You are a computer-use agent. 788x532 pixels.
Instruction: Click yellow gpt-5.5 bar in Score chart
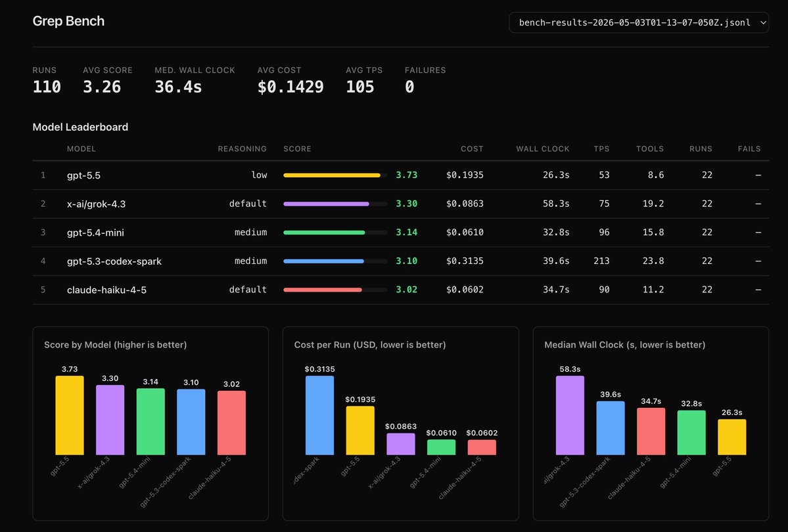(x=70, y=416)
